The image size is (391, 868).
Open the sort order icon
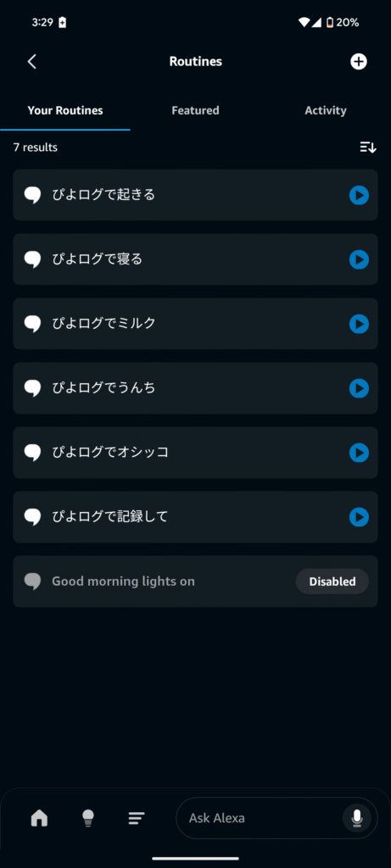coord(368,147)
